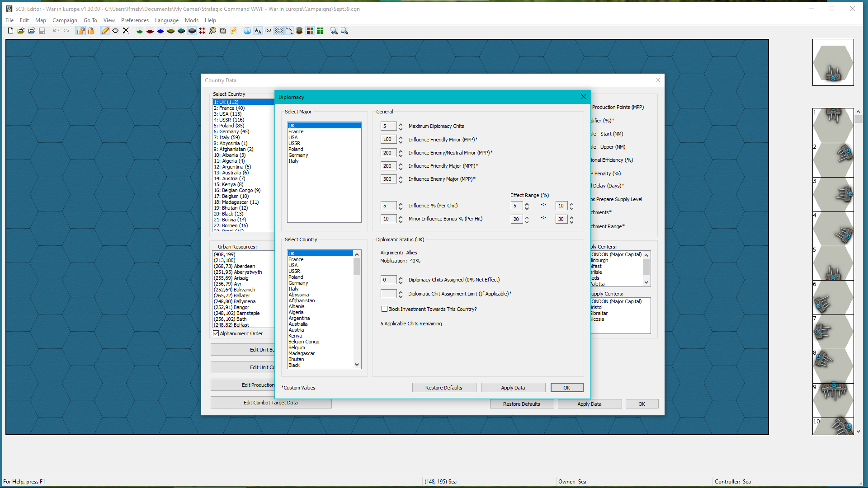Click the globe map view icon

[247, 31]
